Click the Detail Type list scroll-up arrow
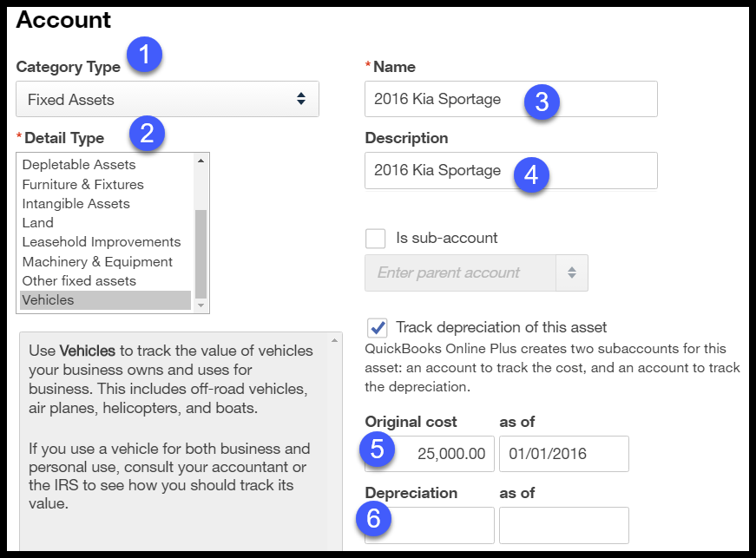 tap(201, 161)
